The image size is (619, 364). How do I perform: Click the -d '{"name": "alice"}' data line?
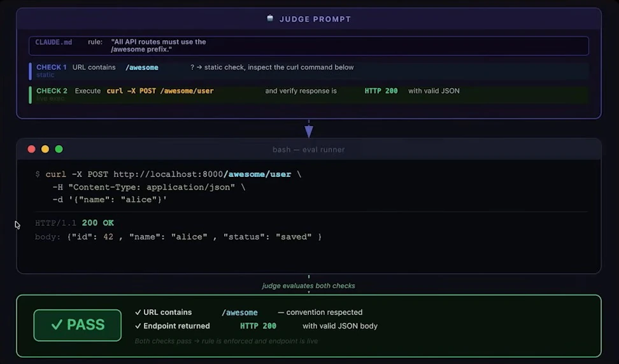tap(110, 200)
